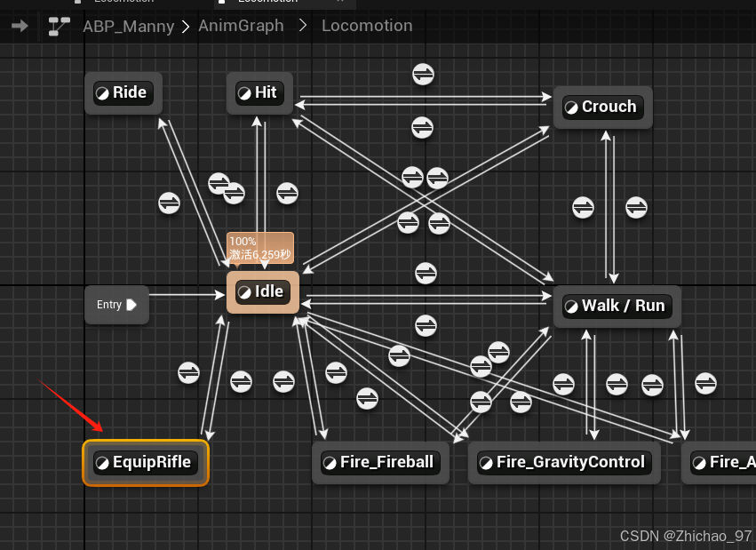Click transition icon left of Crouch–Walk/Run arrows
Screen dimensions: 756x550
coord(583,208)
